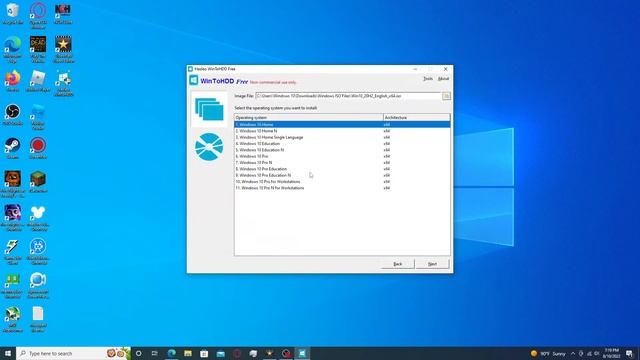Open Microsoft Edge from the taskbar
The image size is (640, 360).
[x=171, y=353]
